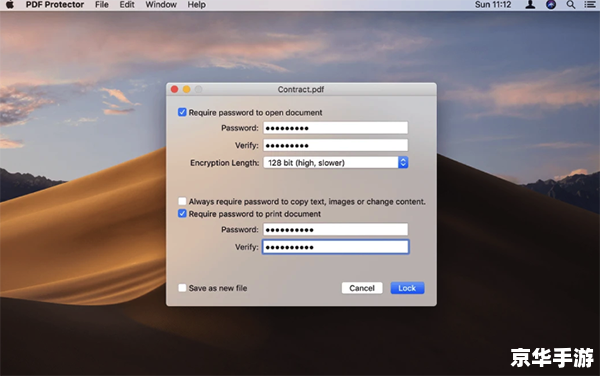
Task: Click the user account icon in menu bar
Action: point(530,5)
